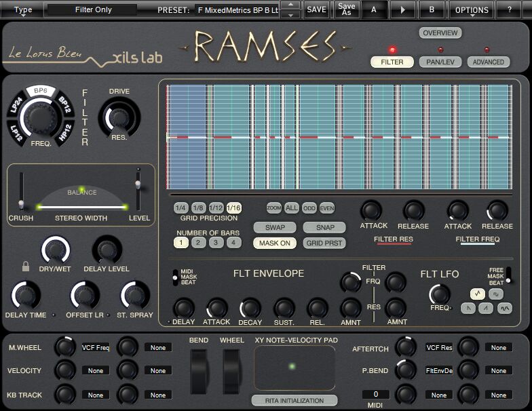Set grid precision to 1/16
The image size is (532, 411).
point(233,208)
